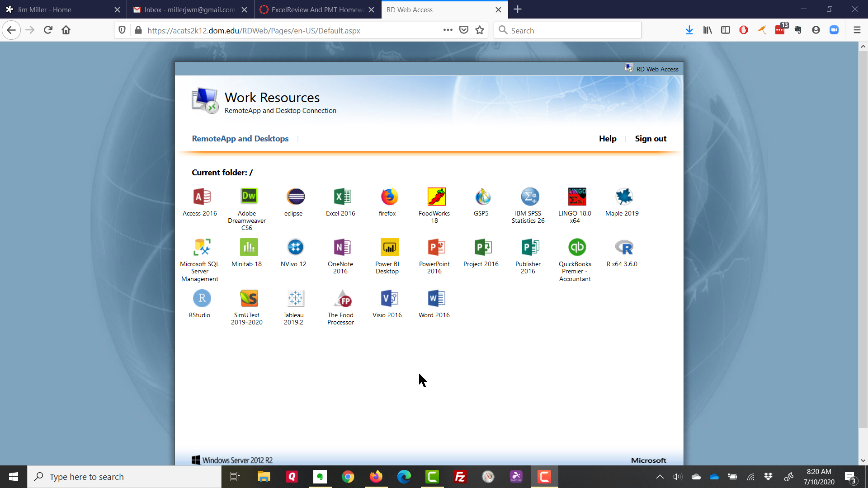The width and height of the screenshot is (868, 488).
Task: Open Firefox hamburger menu
Action: [x=857, y=30]
